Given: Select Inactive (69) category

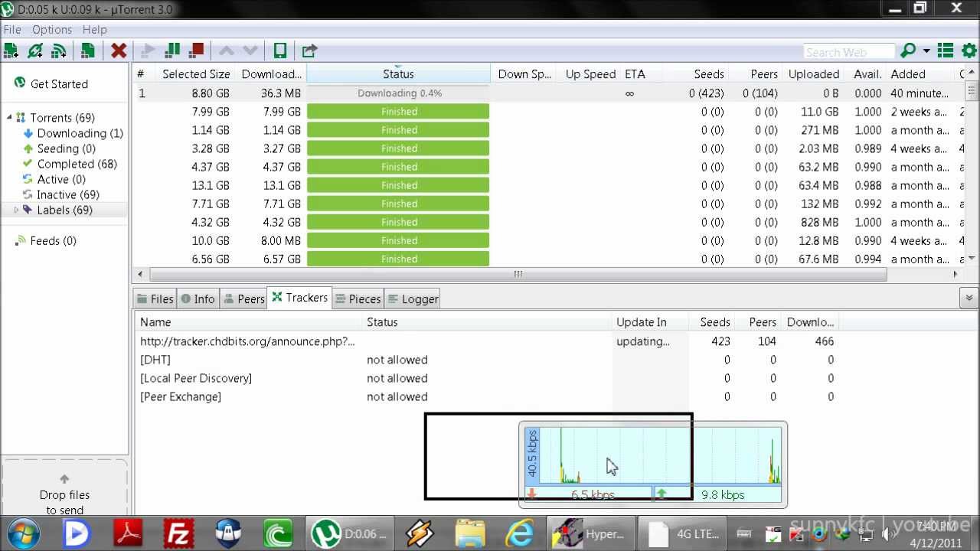Looking at the screenshot, I should pyautogui.click(x=68, y=194).
